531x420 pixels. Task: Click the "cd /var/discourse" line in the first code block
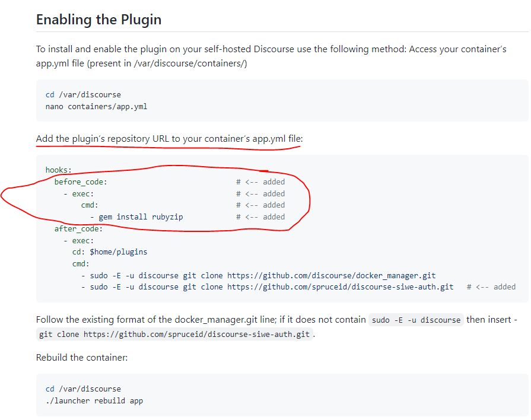(83, 94)
